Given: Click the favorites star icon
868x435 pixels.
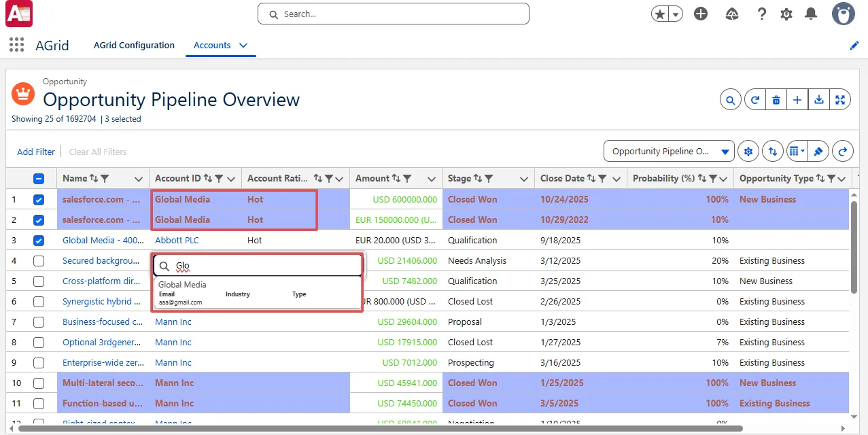Looking at the screenshot, I should pos(659,14).
